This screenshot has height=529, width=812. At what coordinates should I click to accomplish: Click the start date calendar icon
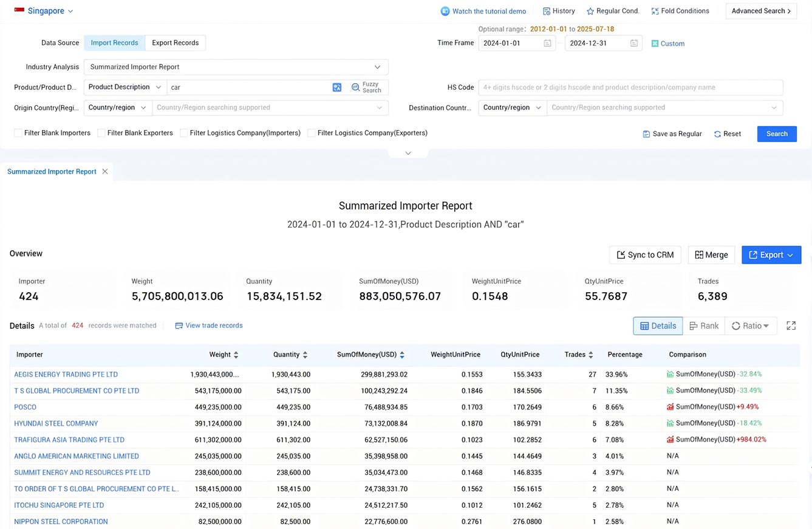click(547, 43)
